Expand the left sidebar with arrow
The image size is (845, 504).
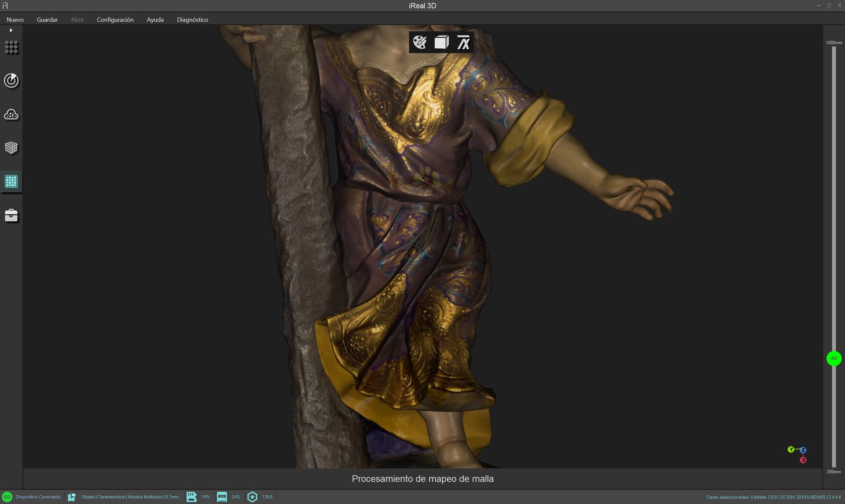11,30
